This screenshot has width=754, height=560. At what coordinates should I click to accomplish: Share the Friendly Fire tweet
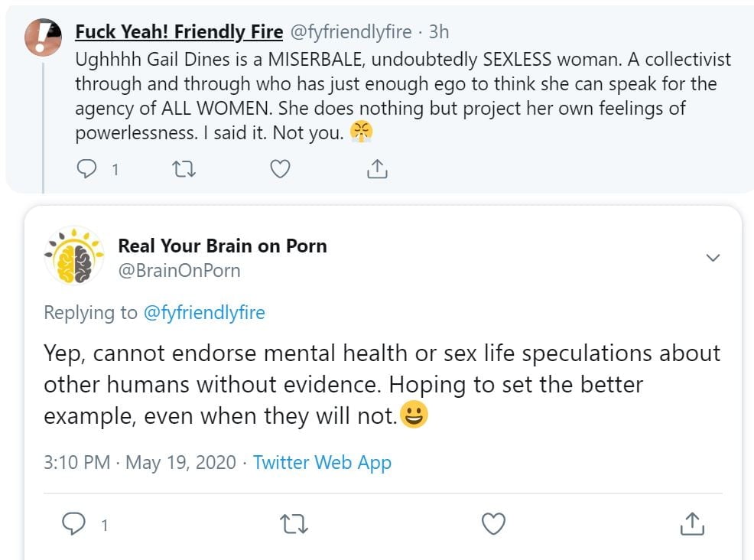pyautogui.click(x=377, y=169)
